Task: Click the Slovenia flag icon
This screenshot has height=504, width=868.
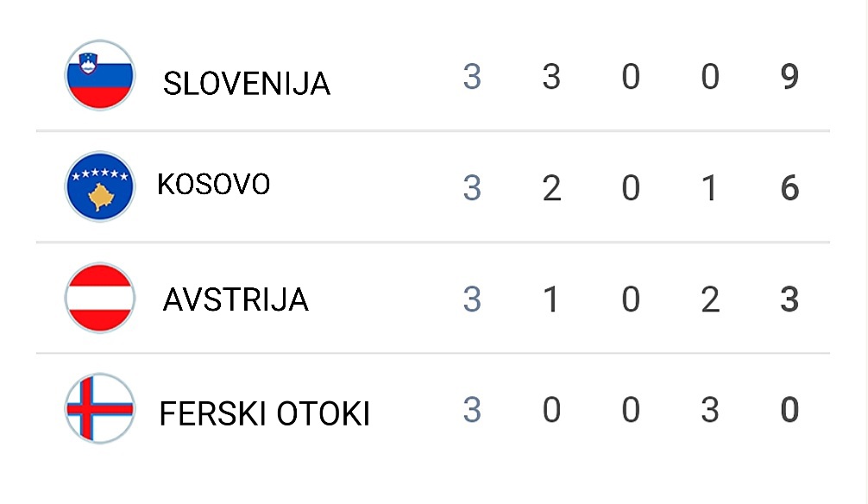Action: click(x=99, y=75)
